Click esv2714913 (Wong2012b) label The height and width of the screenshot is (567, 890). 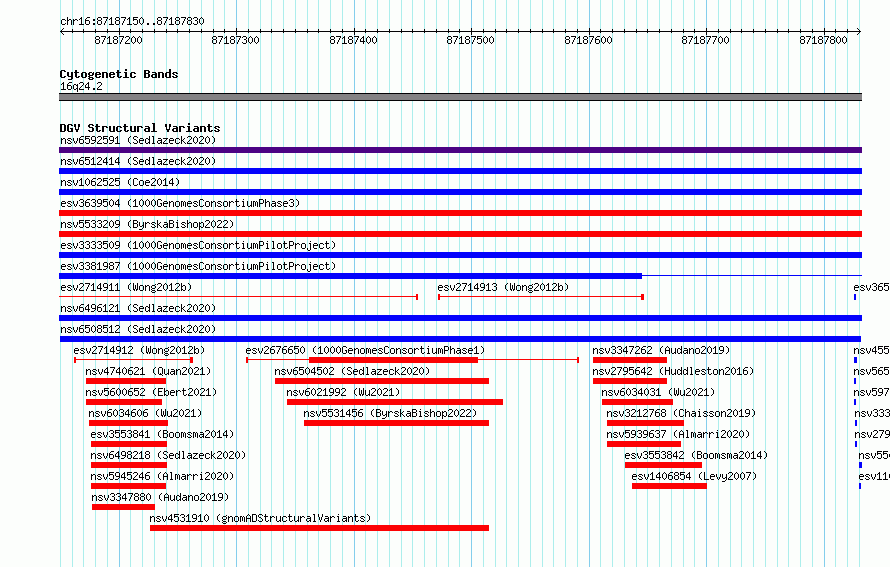[x=503, y=287]
